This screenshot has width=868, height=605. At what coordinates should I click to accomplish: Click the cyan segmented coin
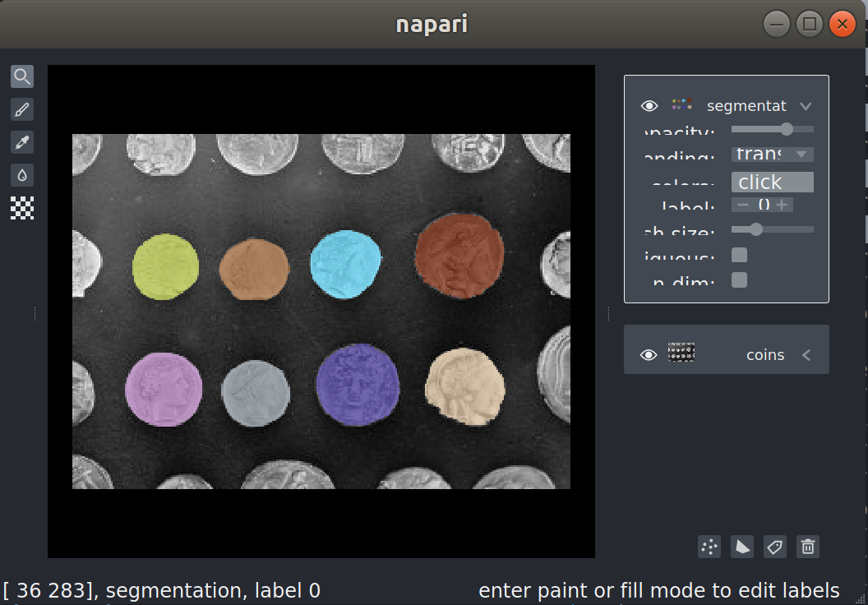345,265
